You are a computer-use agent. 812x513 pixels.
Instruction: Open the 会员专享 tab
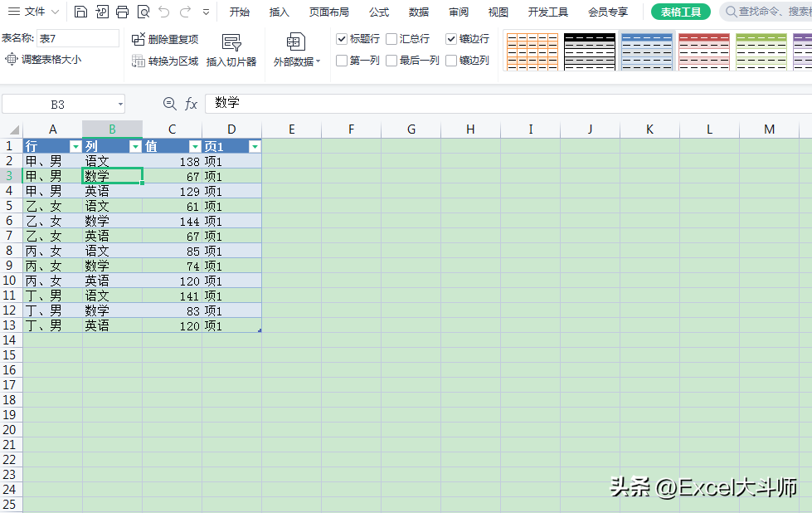[x=608, y=12]
